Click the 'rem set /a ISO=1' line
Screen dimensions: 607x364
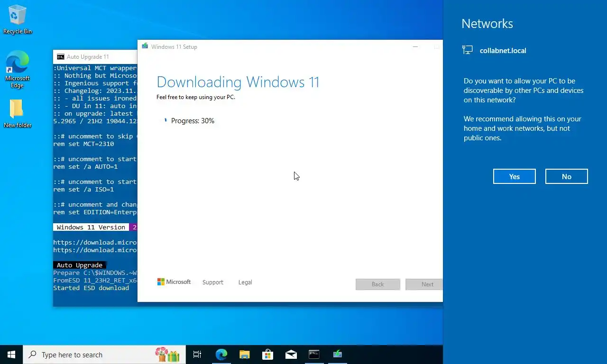point(83,189)
